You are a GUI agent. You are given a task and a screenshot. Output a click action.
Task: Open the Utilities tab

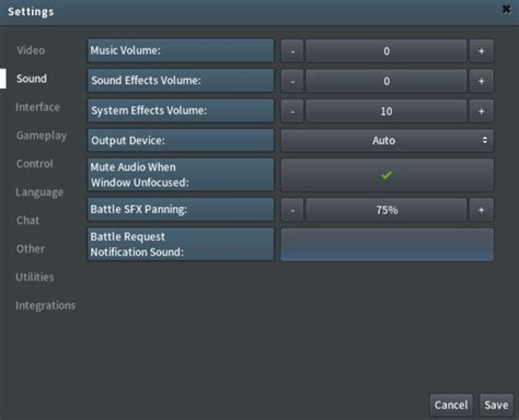point(35,277)
